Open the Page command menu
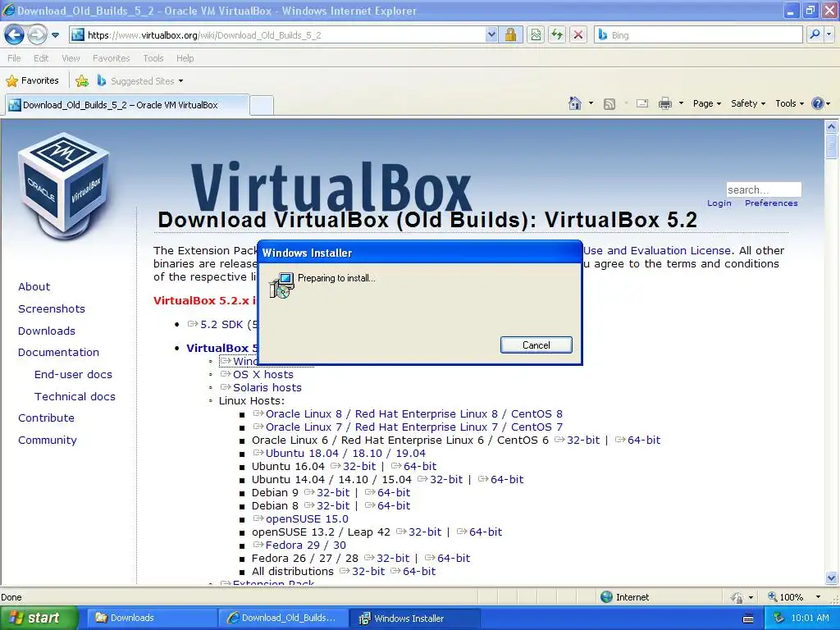The width and height of the screenshot is (840, 630). click(x=707, y=103)
